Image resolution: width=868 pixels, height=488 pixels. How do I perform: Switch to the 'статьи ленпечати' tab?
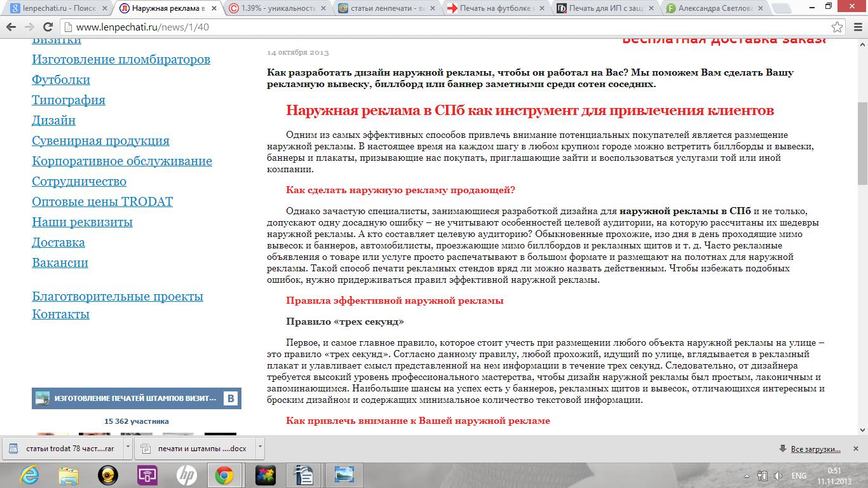[388, 9]
